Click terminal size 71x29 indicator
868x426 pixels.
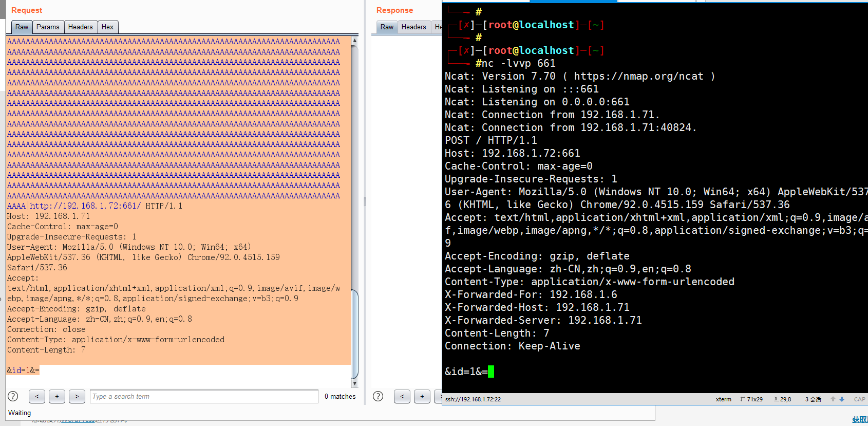(751, 399)
